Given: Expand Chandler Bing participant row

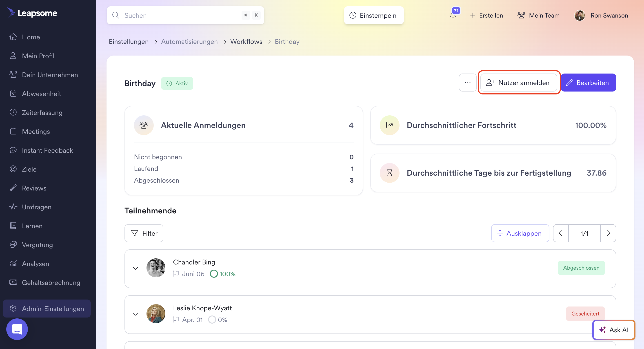Looking at the screenshot, I should tap(135, 268).
